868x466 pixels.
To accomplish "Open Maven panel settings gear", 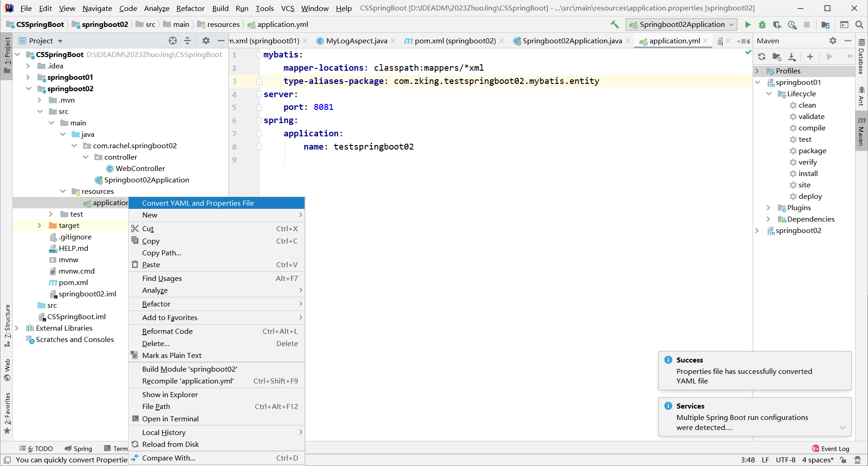I will 833,41.
